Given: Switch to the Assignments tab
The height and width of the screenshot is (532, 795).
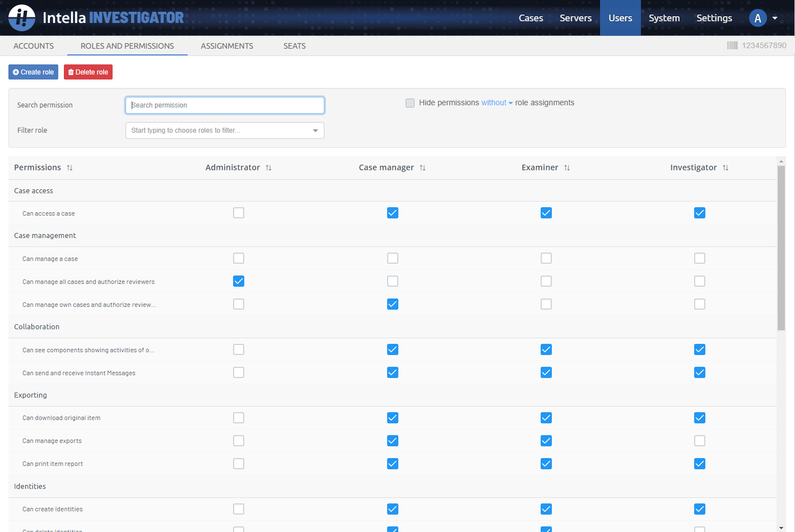Looking at the screenshot, I should 227,46.
